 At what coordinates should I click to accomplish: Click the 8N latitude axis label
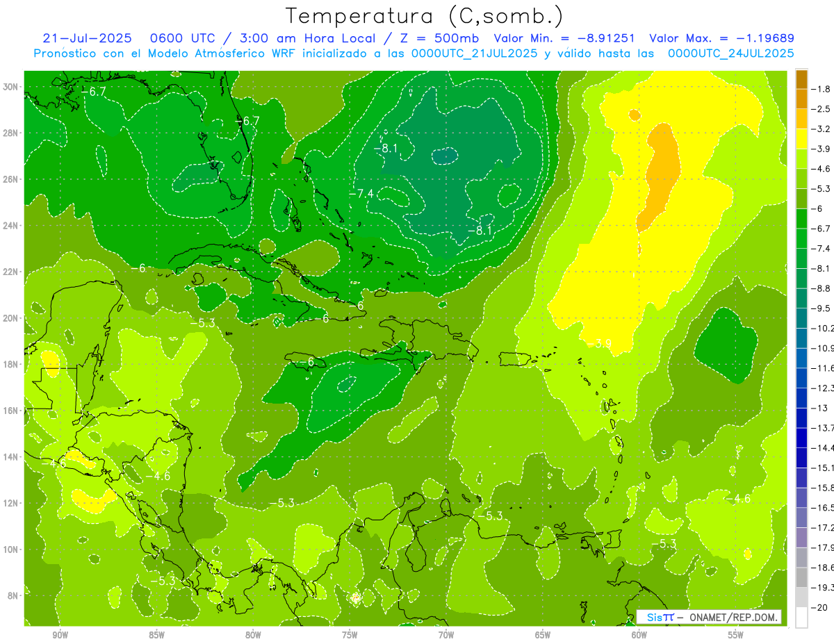click(14, 595)
